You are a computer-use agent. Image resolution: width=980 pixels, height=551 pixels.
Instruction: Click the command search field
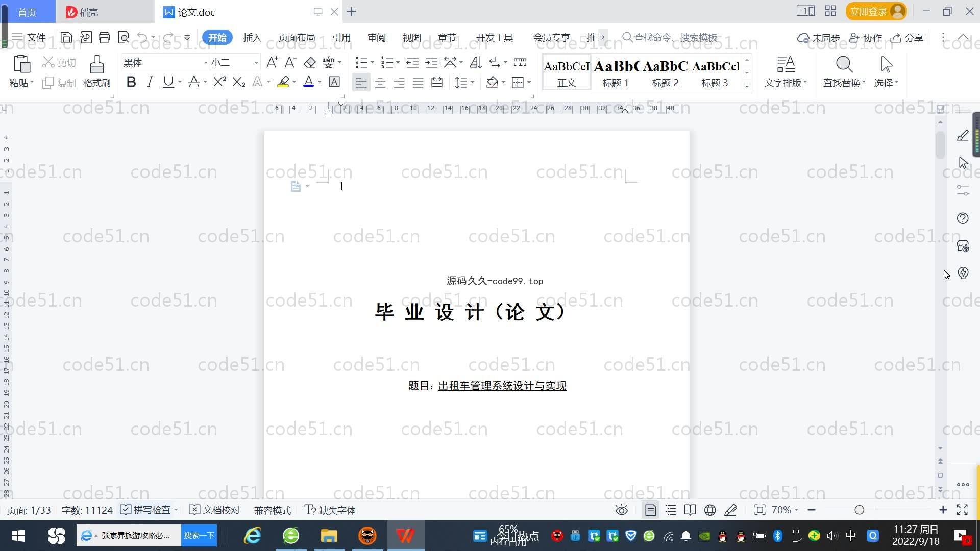point(670,37)
